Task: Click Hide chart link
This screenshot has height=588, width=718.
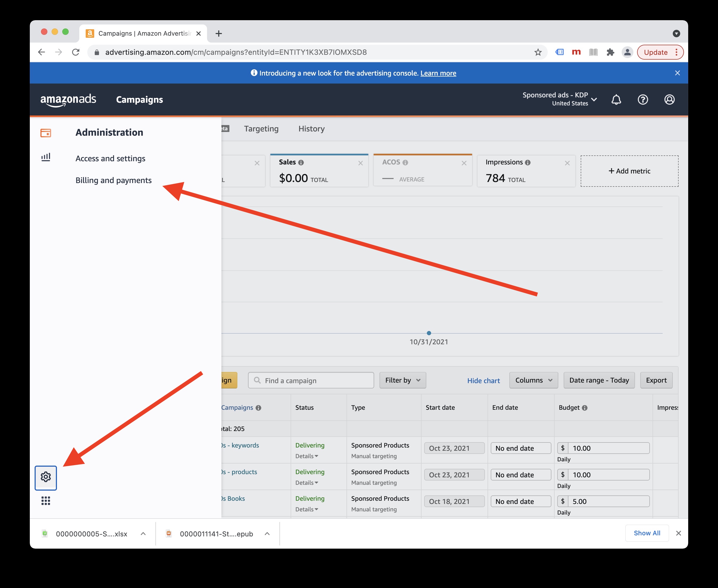Action: [x=483, y=381]
